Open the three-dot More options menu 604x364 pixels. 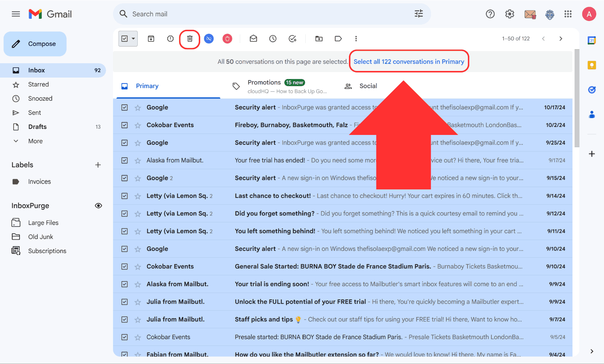click(x=356, y=39)
